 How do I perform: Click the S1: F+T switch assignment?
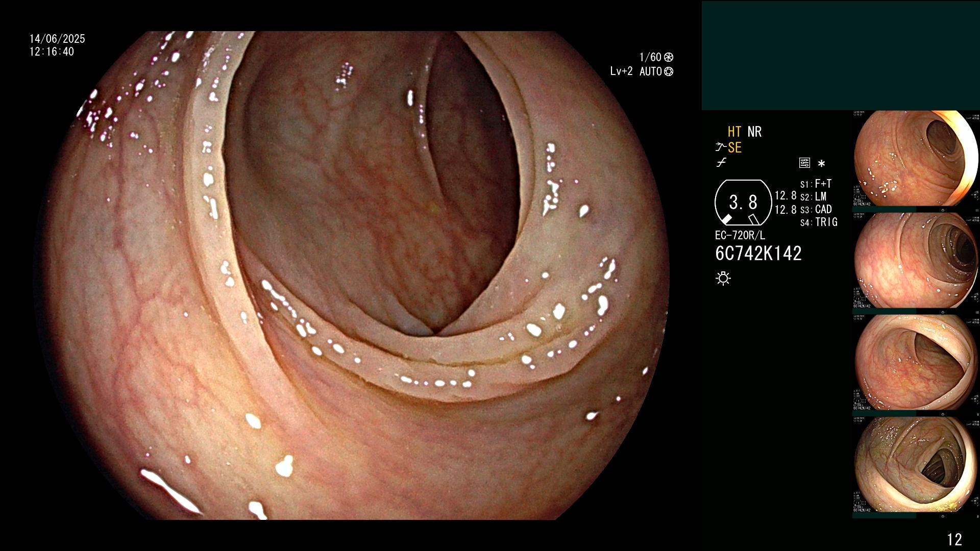point(816,184)
